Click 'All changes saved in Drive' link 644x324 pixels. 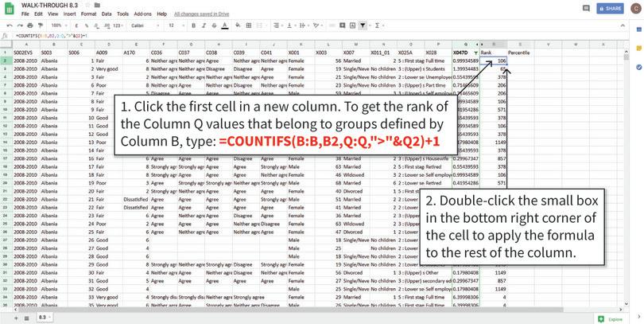[x=201, y=14]
